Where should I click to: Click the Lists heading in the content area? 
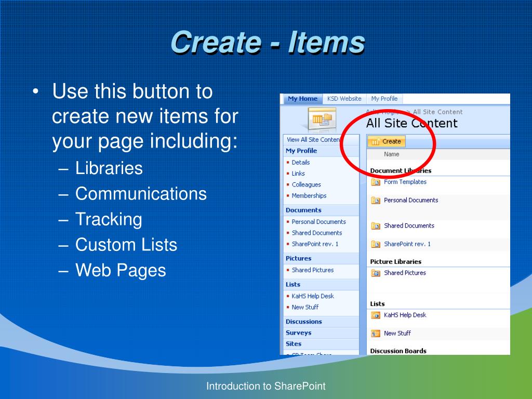click(377, 303)
